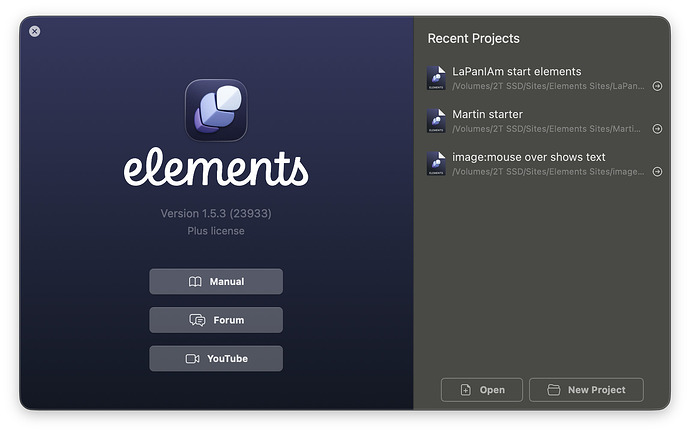Open the Manual button
Viewport: 690px width, 433px height.
(216, 282)
